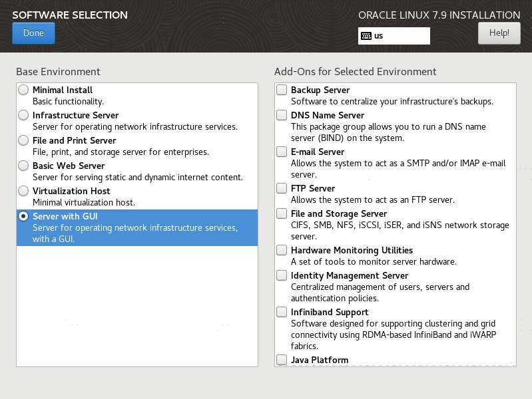Check the Java Platform add-on

click(x=282, y=360)
